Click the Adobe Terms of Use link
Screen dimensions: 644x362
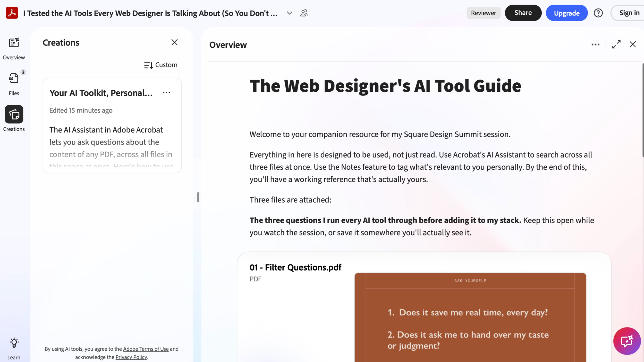146,349
